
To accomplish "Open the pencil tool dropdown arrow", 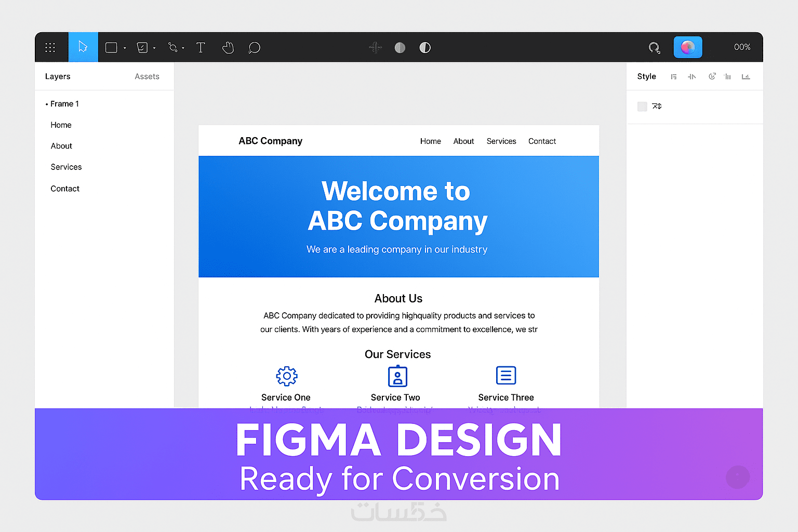I will click(154, 48).
